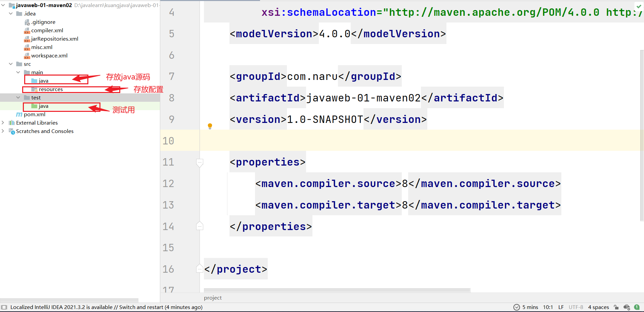Click the opening properties tag
644x312 pixels.
268,162
